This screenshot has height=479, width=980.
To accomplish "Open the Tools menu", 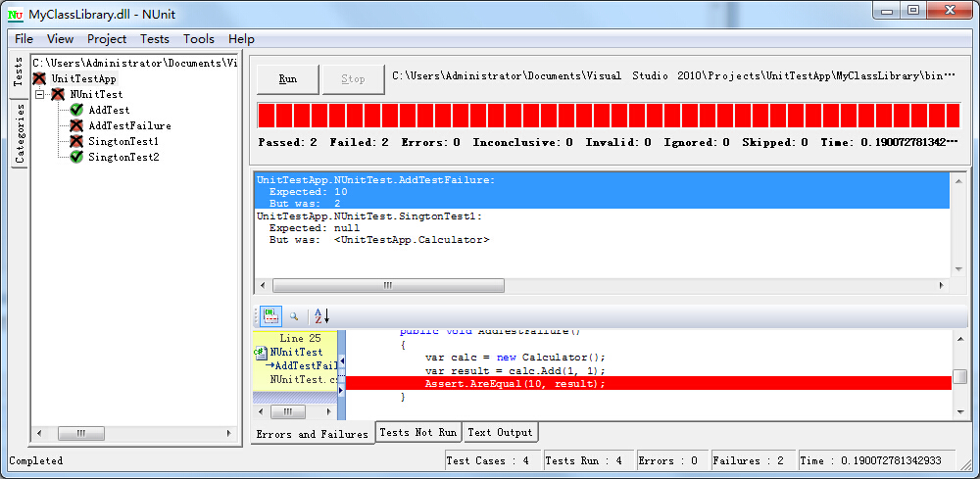I will click(199, 39).
